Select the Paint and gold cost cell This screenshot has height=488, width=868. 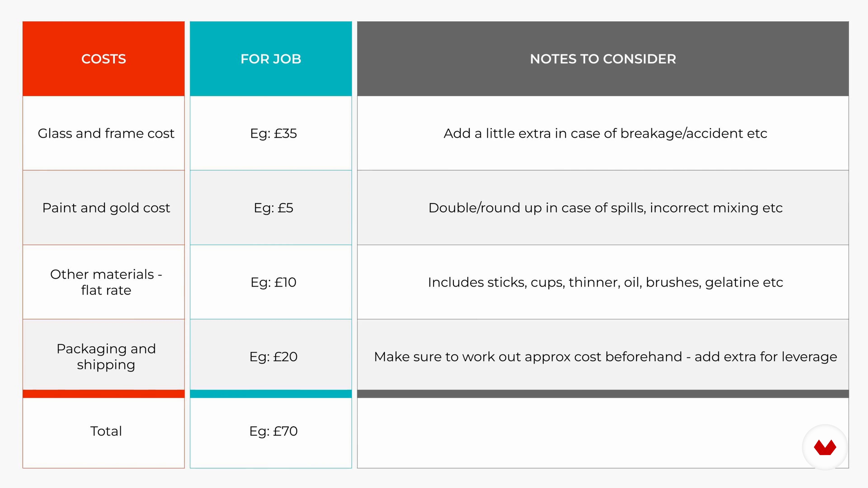pos(106,208)
